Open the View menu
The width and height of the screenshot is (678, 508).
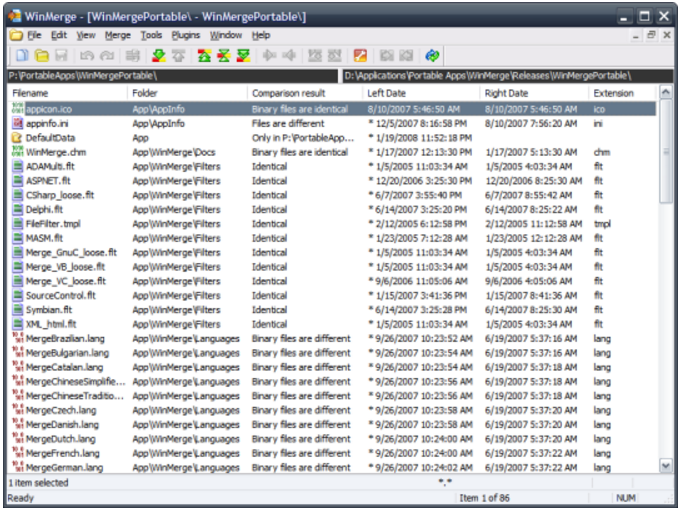pos(86,35)
